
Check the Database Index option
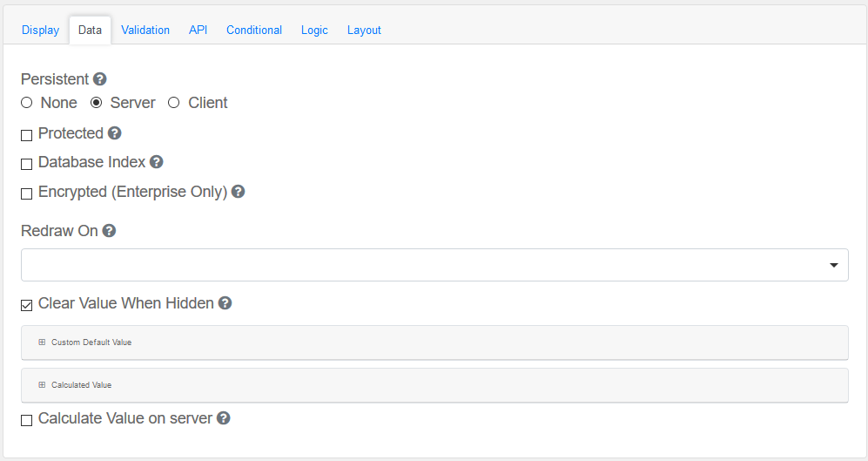pyautogui.click(x=27, y=164)
